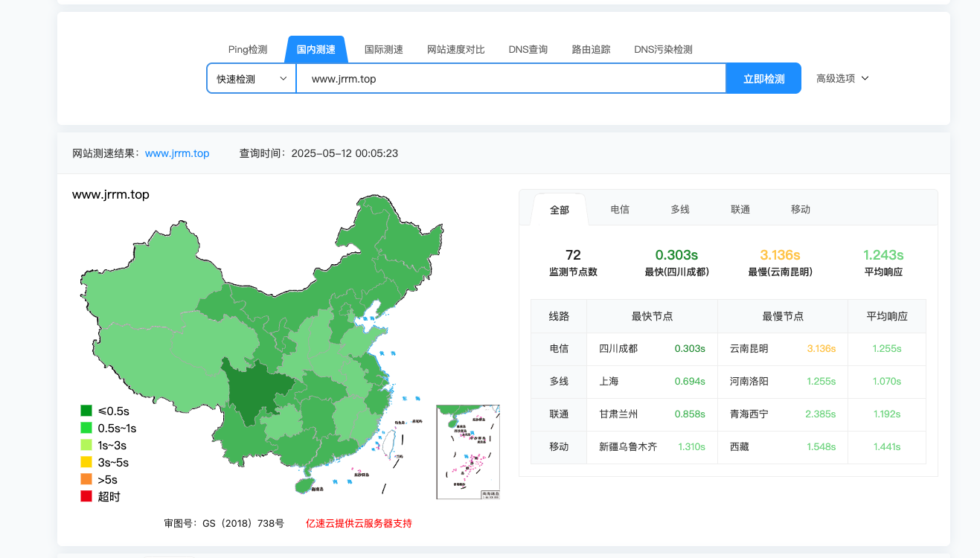Expand the 快速检测 mode dropdown
Image resolution: width=980 pixels, height=558 pixels.
click(252, 78)
